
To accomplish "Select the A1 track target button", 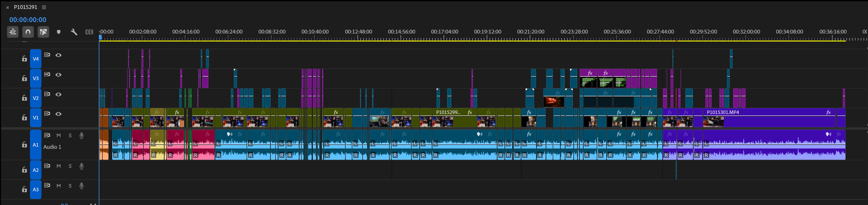I will 36,145.
